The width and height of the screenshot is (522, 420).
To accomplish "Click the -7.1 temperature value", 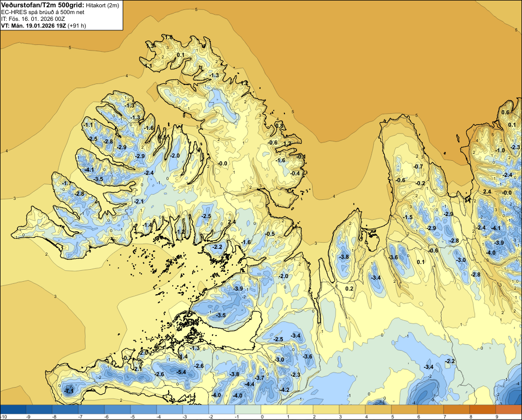I will (69, 391).
